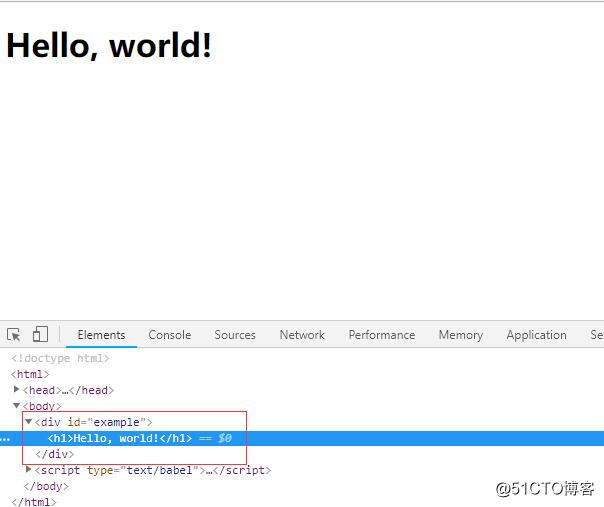Open the Application tab
604x507 pixels.
click(537, 335)
